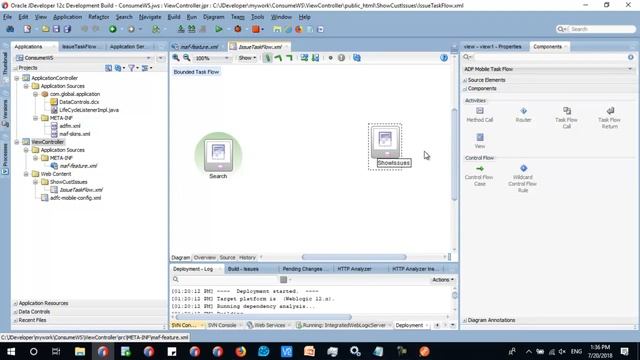Select the Router activity component

[x=523, y=115]
